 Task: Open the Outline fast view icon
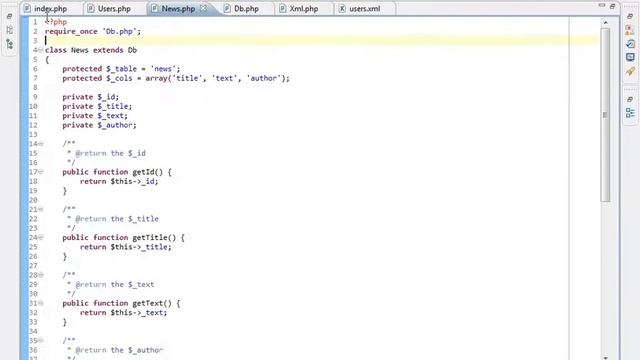click(630, 113)
